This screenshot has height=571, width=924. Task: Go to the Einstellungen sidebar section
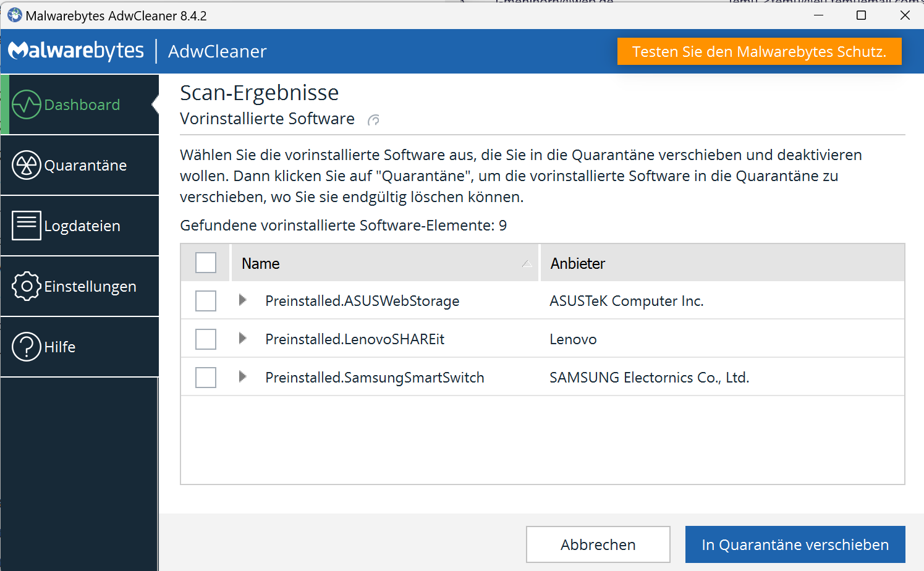click(x=90, y=287)
